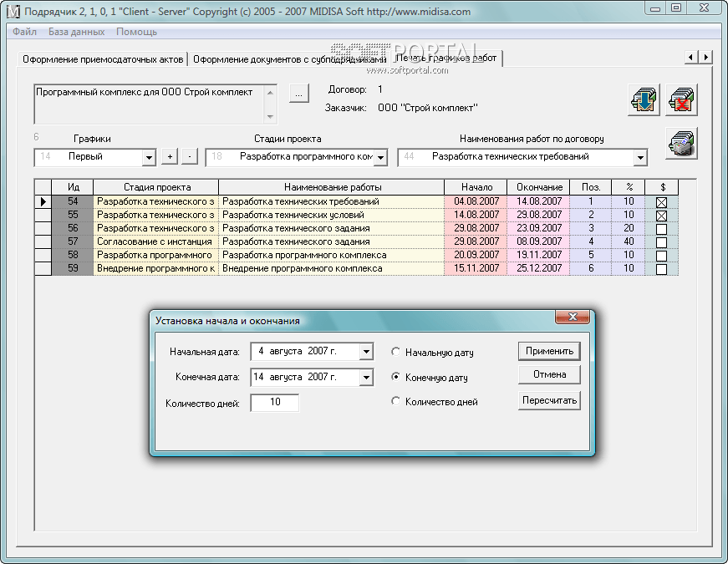Click the Применить button

(x=549, y=351)
